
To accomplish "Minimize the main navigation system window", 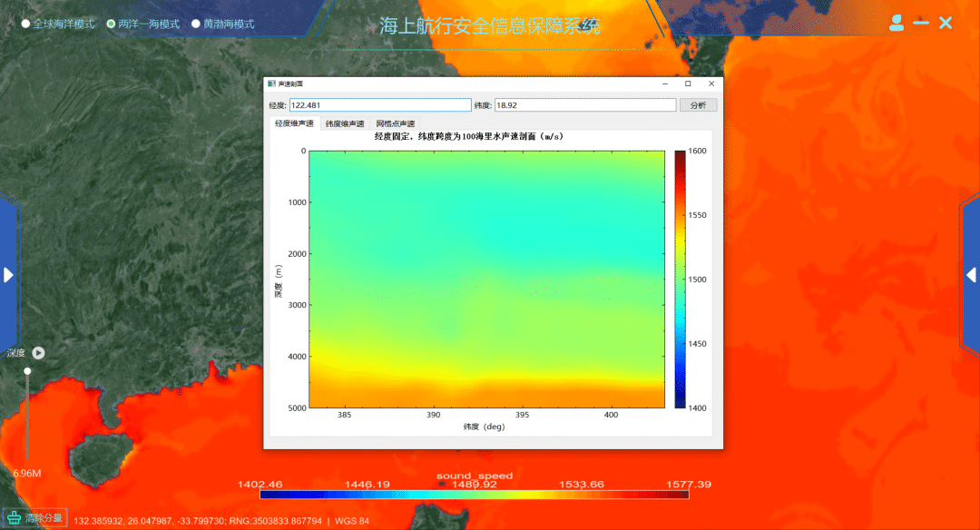I will [921, 23].
